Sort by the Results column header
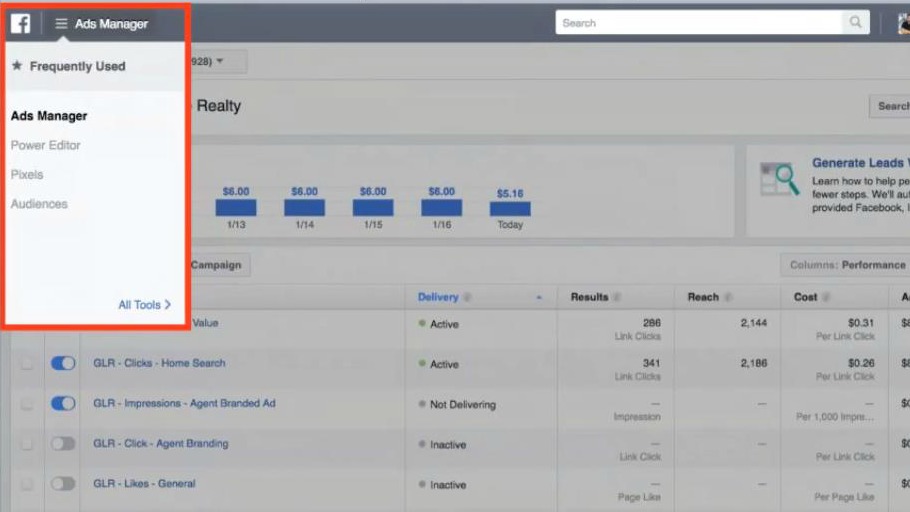Viewport: 910px width, 512px height. (x=589, y=297)
